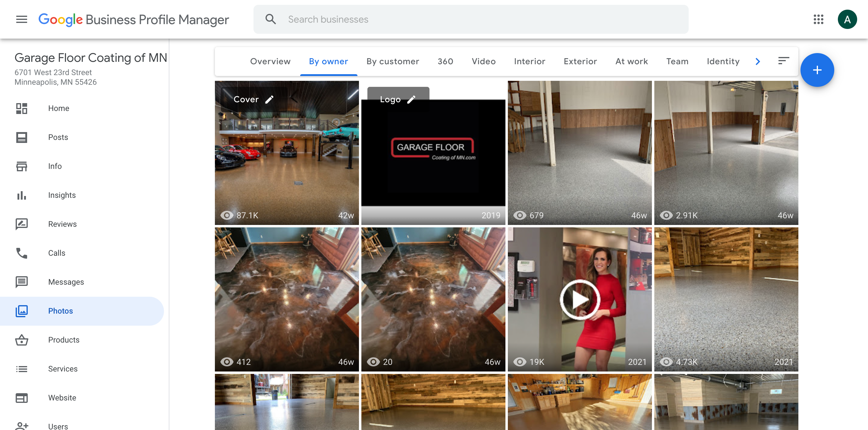Open the floor photo with 2.91K views
Viewport: 868px width, 430px height.
[726, 153]
